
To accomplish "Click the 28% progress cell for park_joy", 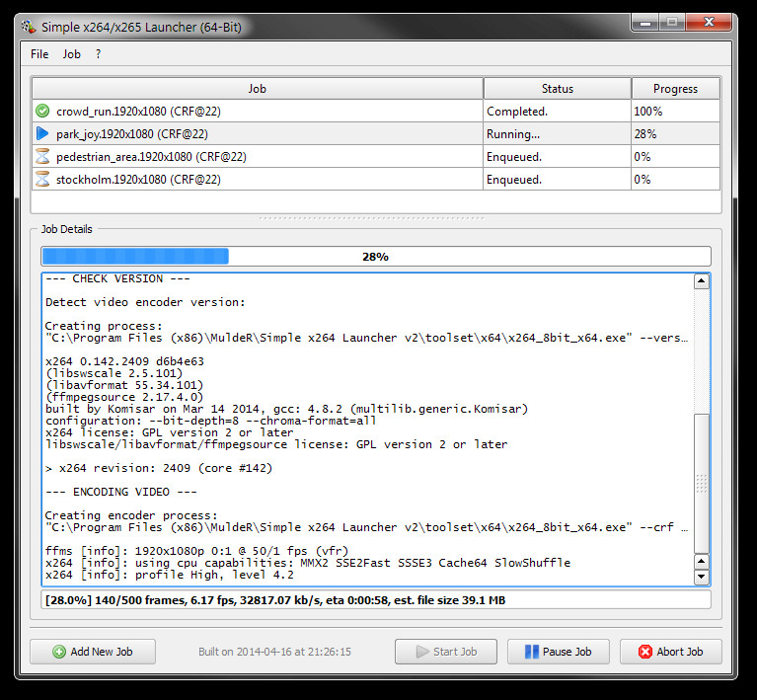I will [x=675, y=134].
